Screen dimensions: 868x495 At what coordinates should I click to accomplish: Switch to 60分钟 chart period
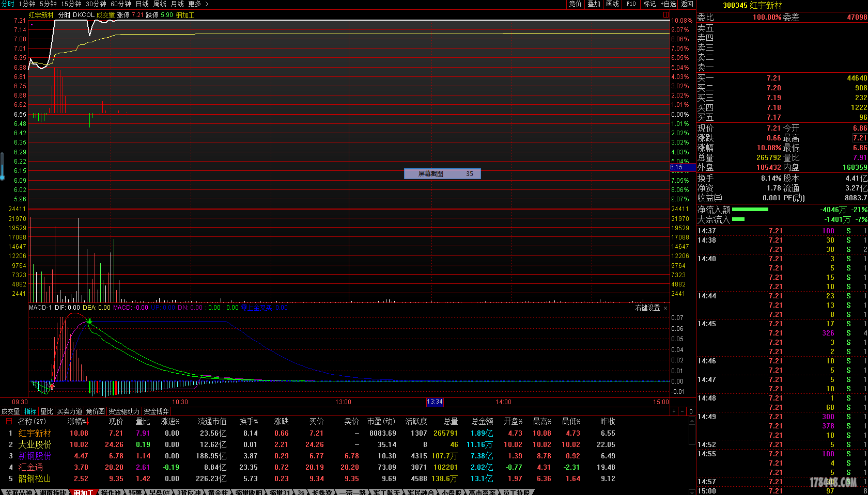pyautogui.click(x=121, y=4)
